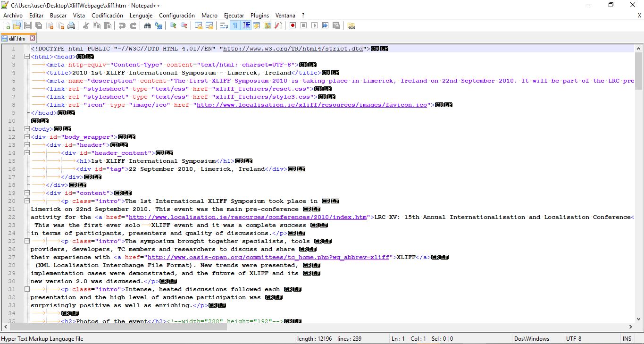Collapse the header_content div fold
Image resolution: width=644 pixels, height=344 pixels.
coord(27,153)
